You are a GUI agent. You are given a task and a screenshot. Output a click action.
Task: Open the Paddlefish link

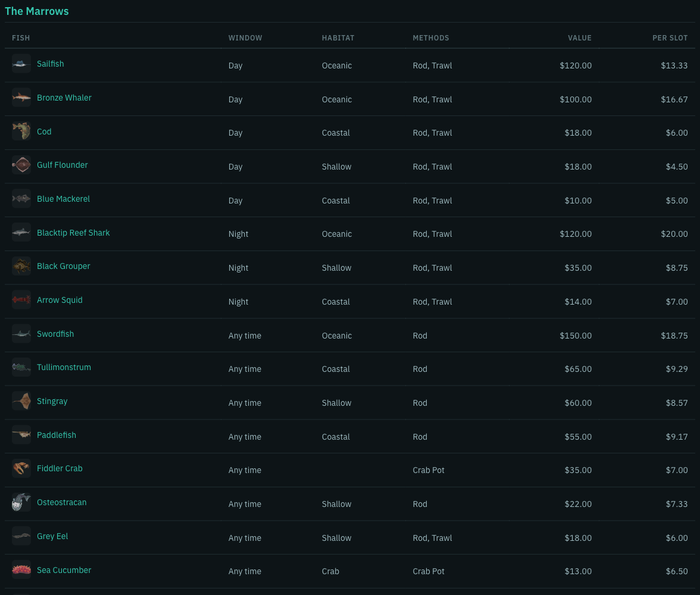[57, 435]
